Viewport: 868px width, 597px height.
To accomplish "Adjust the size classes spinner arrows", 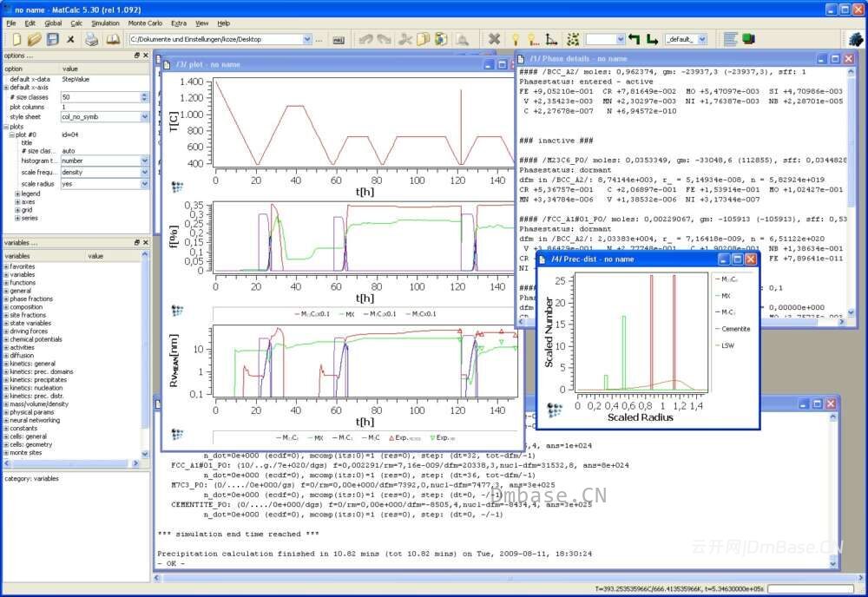I will (144, 97).
